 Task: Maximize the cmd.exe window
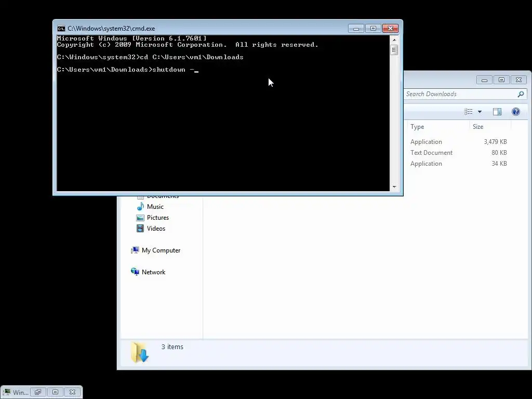373,29
